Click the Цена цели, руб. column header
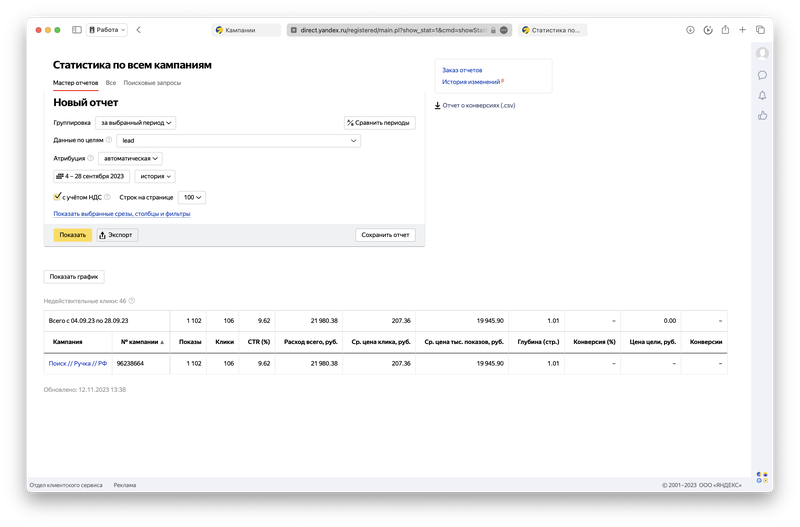The height and width of the screenshot is (527, 800). (x=653, y=342)
